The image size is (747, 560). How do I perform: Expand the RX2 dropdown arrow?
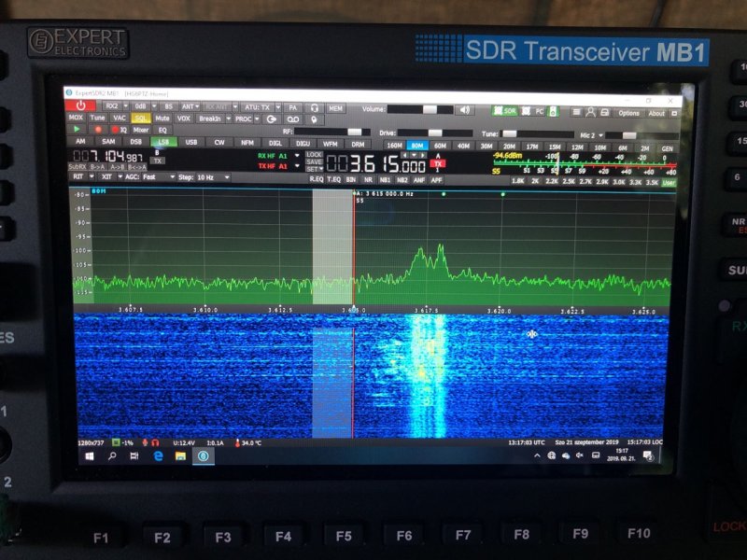pyautogui.click(x=126, y=106)
